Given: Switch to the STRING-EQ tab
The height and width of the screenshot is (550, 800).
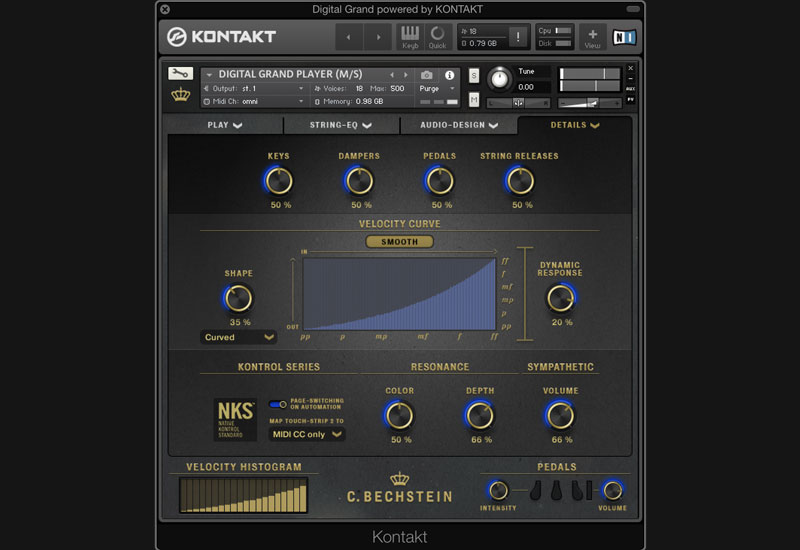Looking at the screenshot, I should pos(340,125).
